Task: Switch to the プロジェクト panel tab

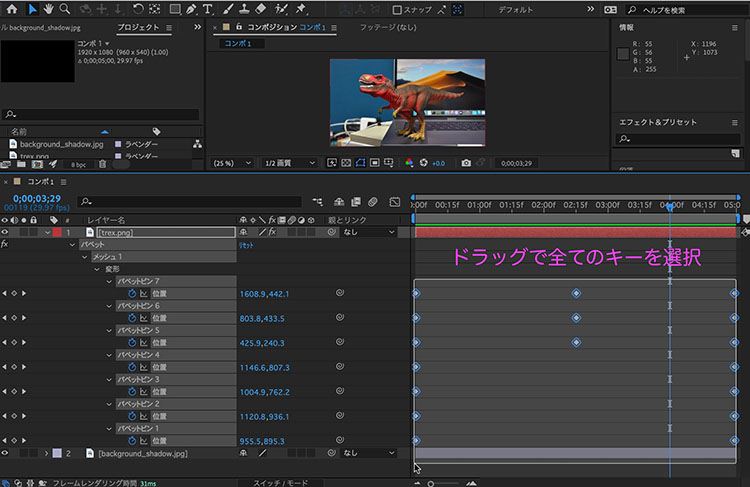Action: pos(138,27)
